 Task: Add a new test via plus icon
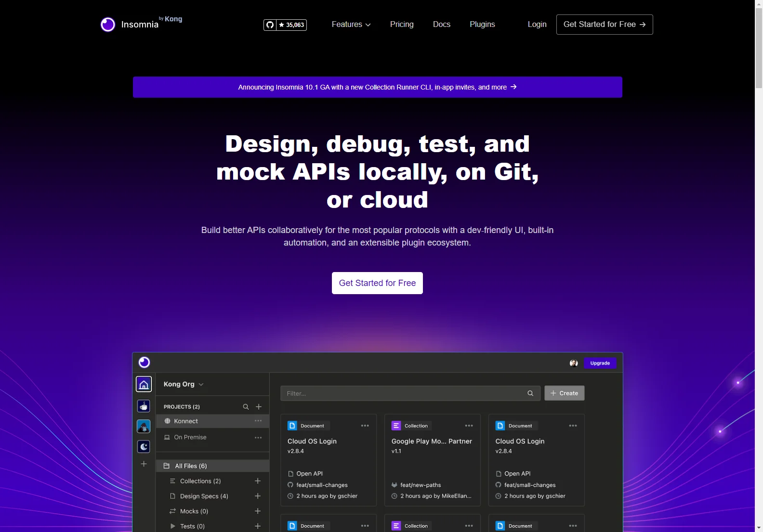coord(258,526)
